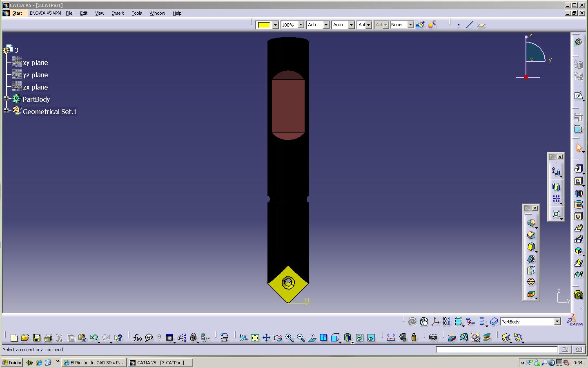Open the second Auto thickness dropdown

(351, 25)
